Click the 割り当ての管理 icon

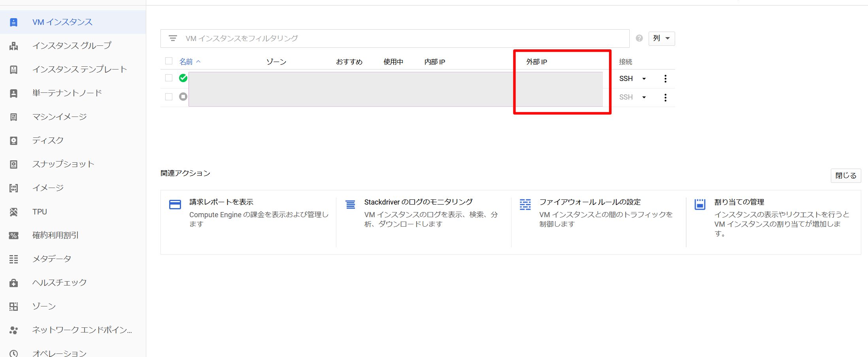coord(700,204)
